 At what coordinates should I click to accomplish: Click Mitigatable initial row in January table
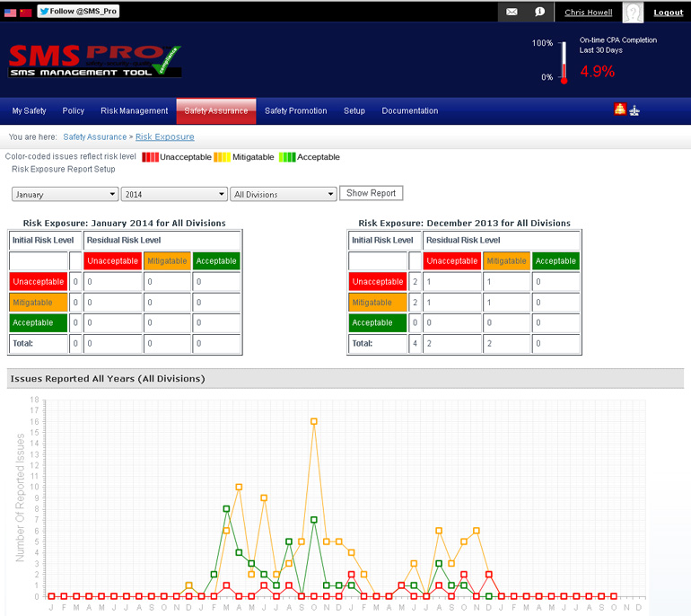pos(39,303)
